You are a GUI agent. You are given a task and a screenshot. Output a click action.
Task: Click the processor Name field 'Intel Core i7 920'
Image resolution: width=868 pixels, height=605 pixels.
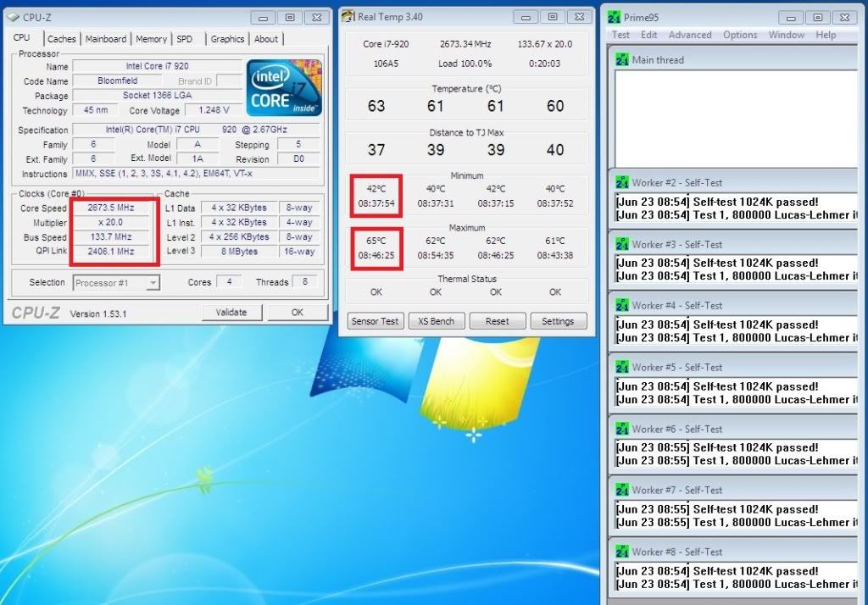(157, 66)
